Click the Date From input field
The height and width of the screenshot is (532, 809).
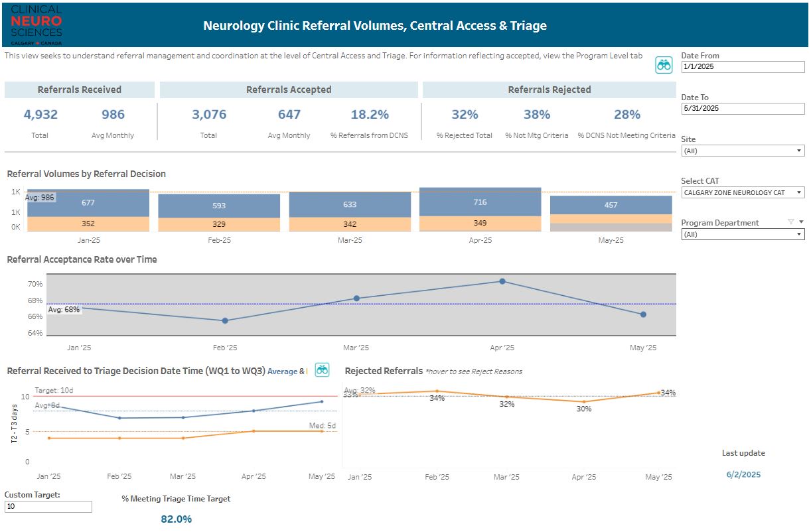pos(743,67)
